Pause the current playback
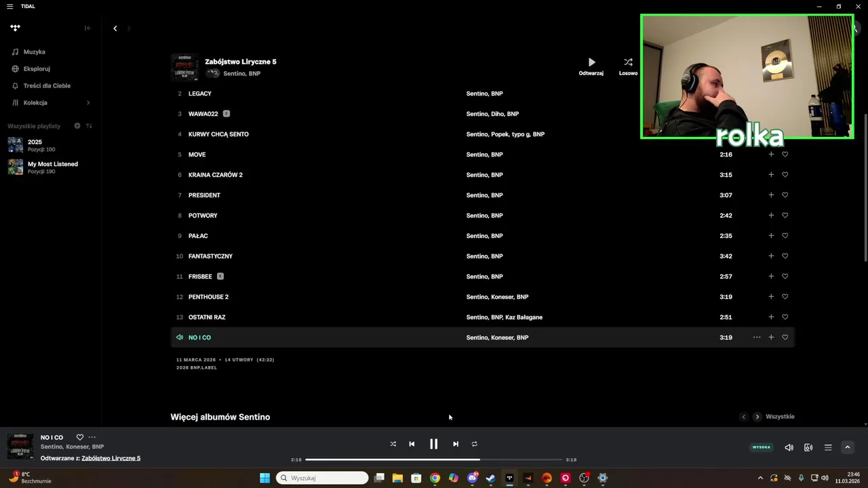The width and height of the screenshot is (868, 488). [434, 444]
